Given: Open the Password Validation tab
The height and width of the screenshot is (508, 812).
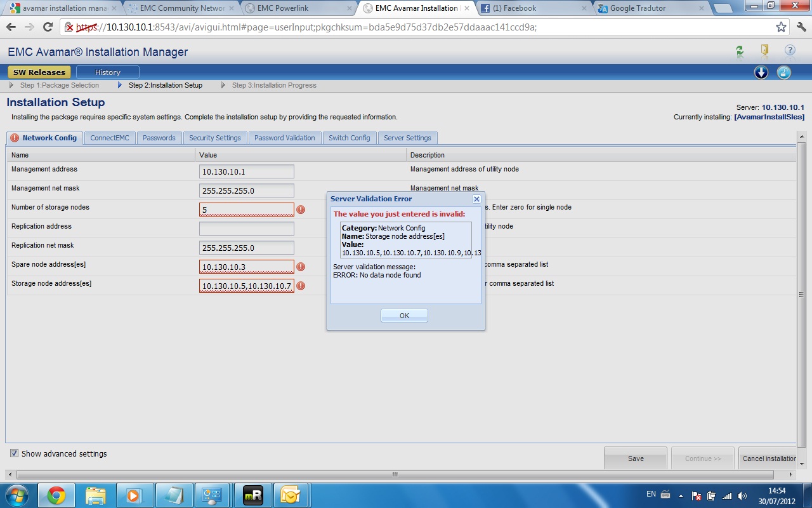Looking at the screenshot, I should pyautogui.click(x=284, y=138).
